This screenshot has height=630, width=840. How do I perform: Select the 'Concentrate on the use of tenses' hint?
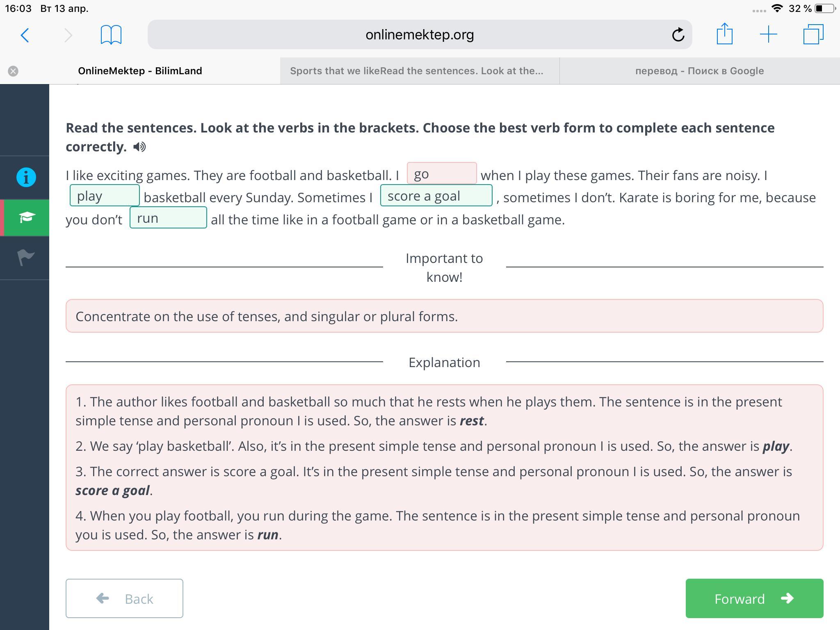click(444, 316)
